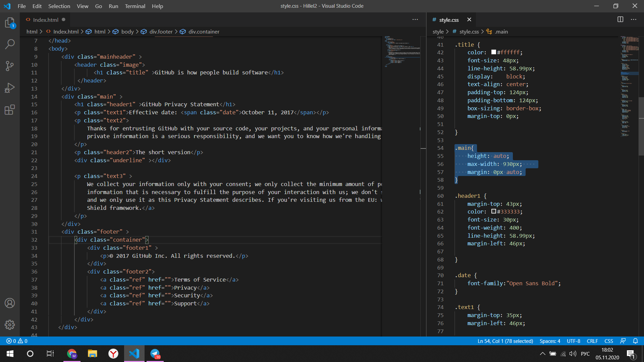This screenshot has height=362, width=644.
Task: Click the html folder breadcrumb in left editor
Action: click(x=32, y=32)
